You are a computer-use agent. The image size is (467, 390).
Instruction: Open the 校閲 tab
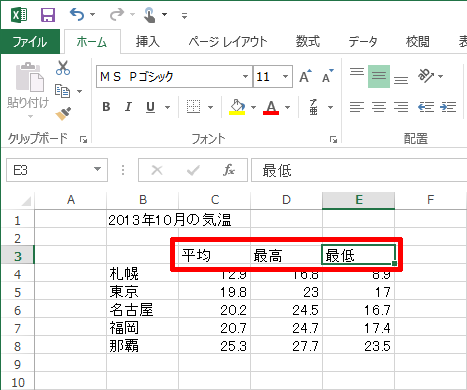coord(417,42)
